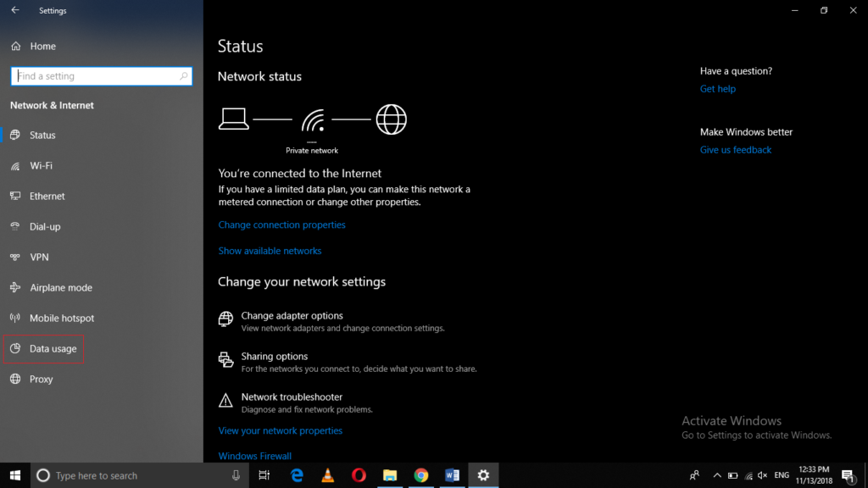Select Proxy in the sidebar

click(x=41, y=380)
